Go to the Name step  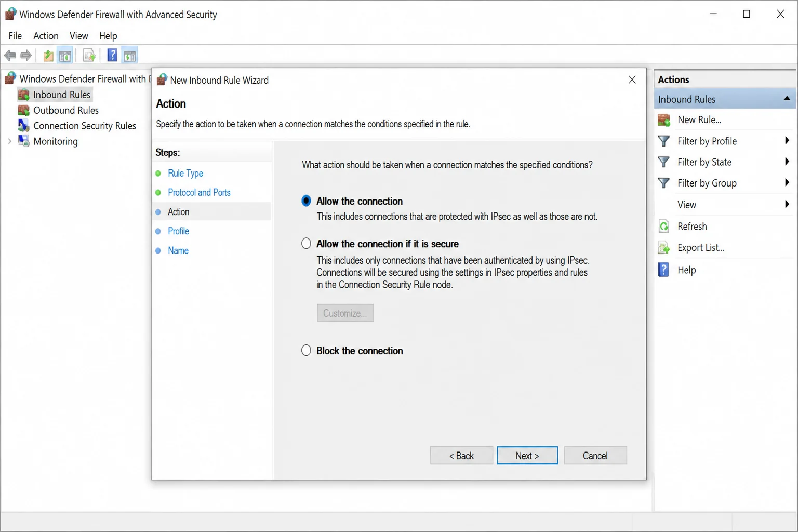(178, 250)
